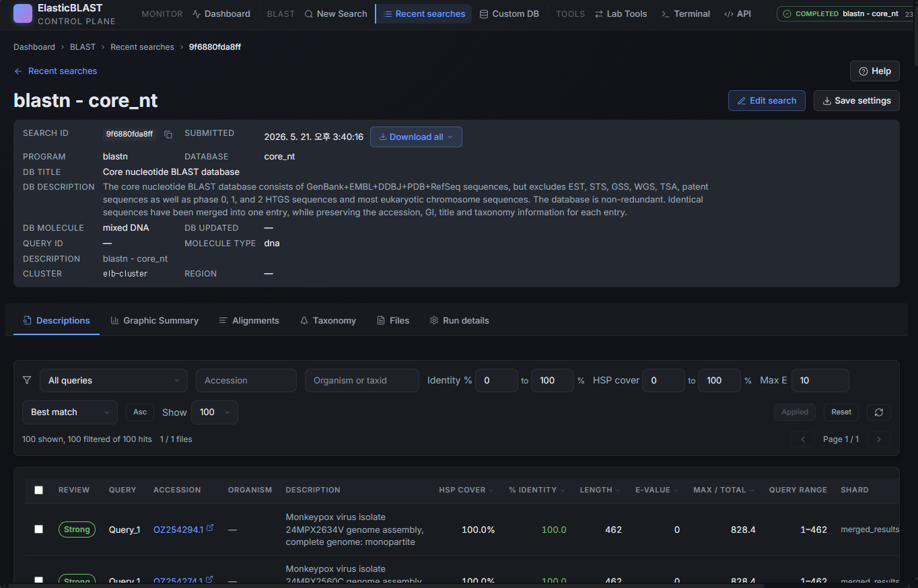The width and height of the screenshot is (918, 588).
Task: Click the "1–462" query range cell
Action: (813, 530)
